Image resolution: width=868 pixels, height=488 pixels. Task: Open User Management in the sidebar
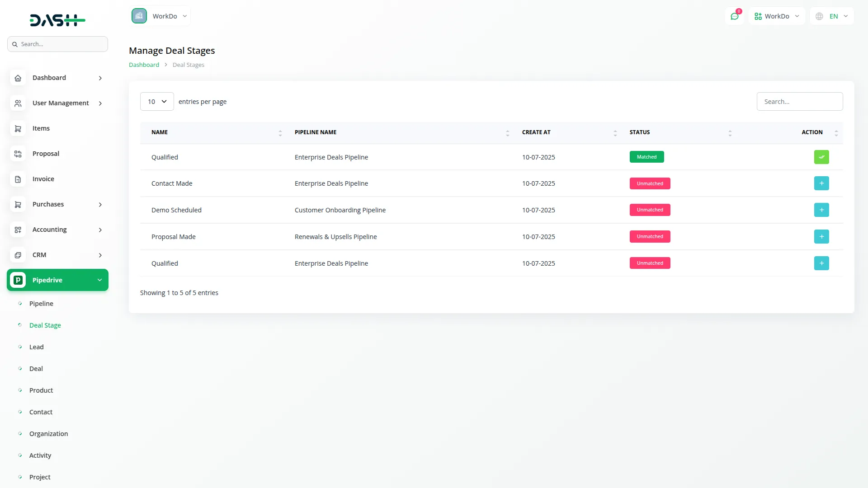pyautogui.click(x=60, y=103)
